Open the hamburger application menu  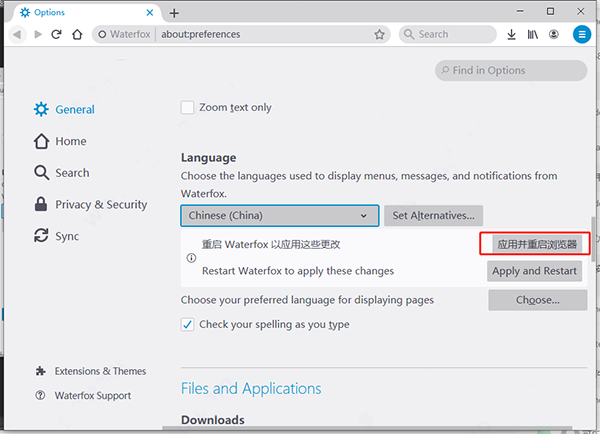[x=582, y=34]
